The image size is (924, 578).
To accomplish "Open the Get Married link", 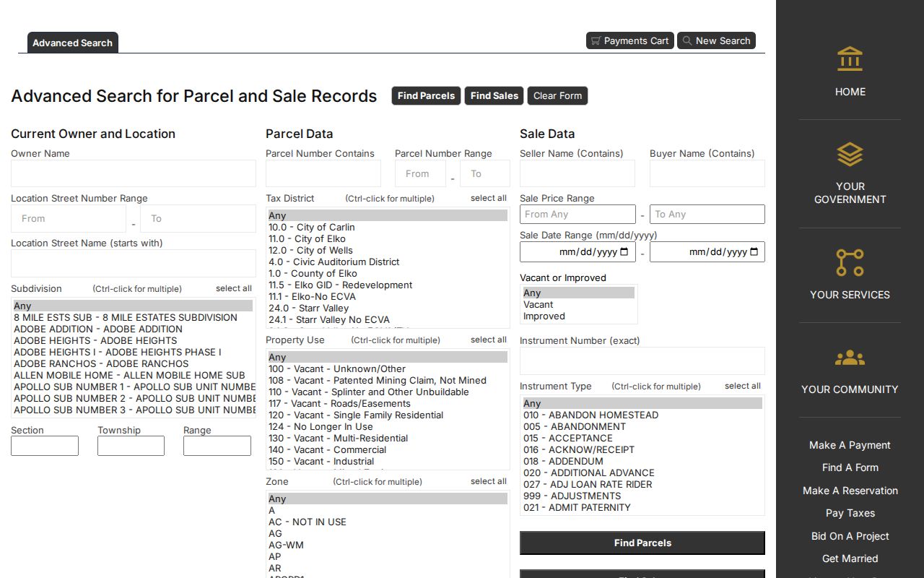I will point(850,558).
